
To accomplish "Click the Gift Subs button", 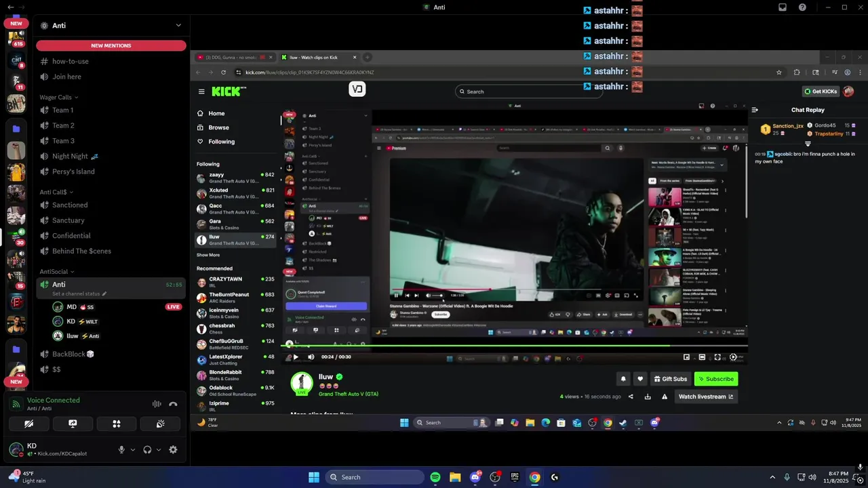I will pyautogui.click(x=670, y=379).
